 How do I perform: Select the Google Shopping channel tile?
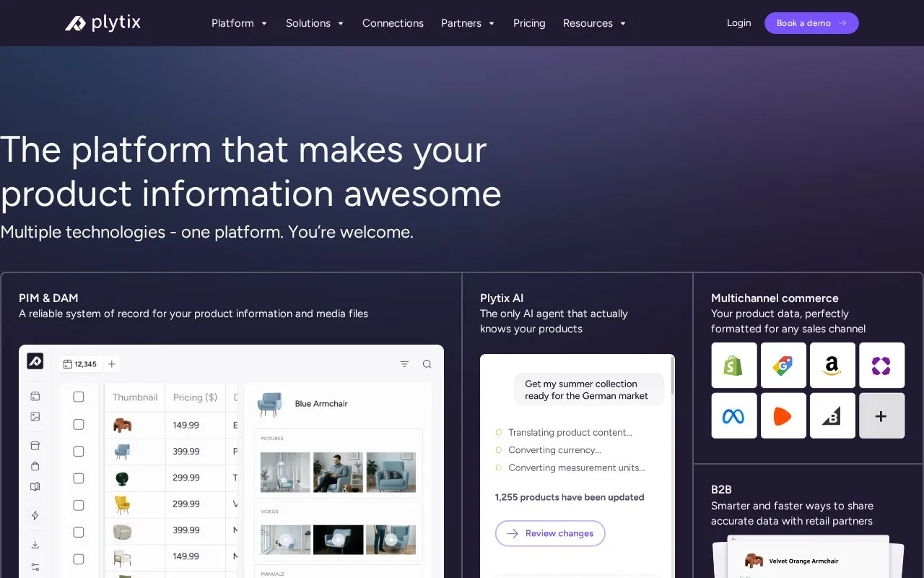pos(783,366)
